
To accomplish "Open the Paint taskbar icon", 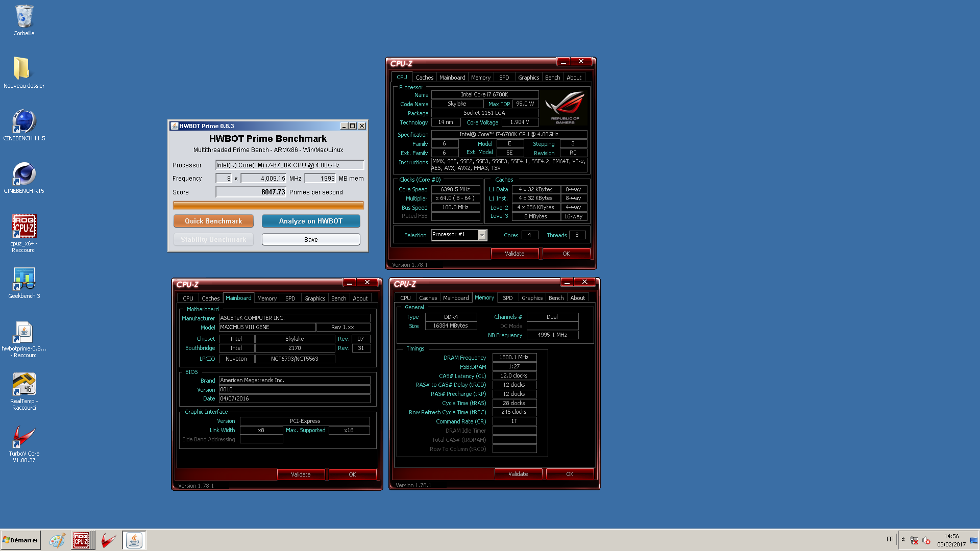I will (x=57, y=540).
